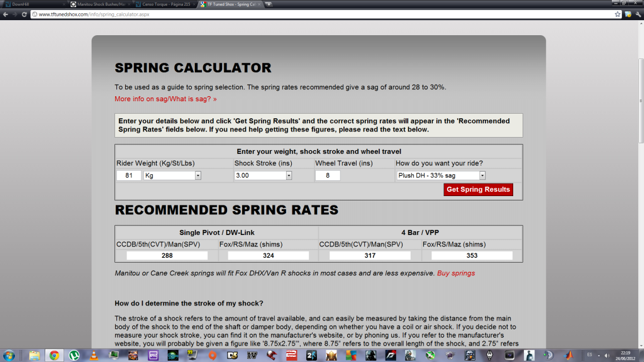
Task: Switch to the Manitou Shock Bushes tab
Action: click(99, 4)
